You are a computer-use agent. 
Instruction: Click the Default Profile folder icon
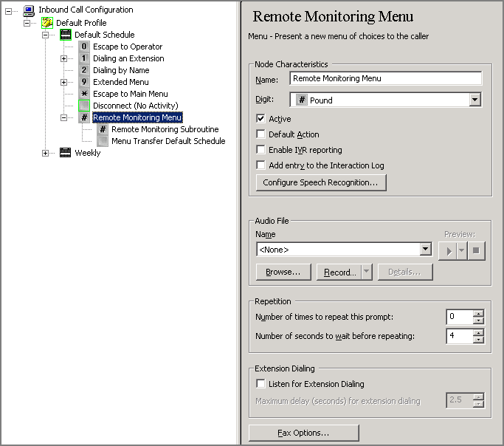coord(47,23)
